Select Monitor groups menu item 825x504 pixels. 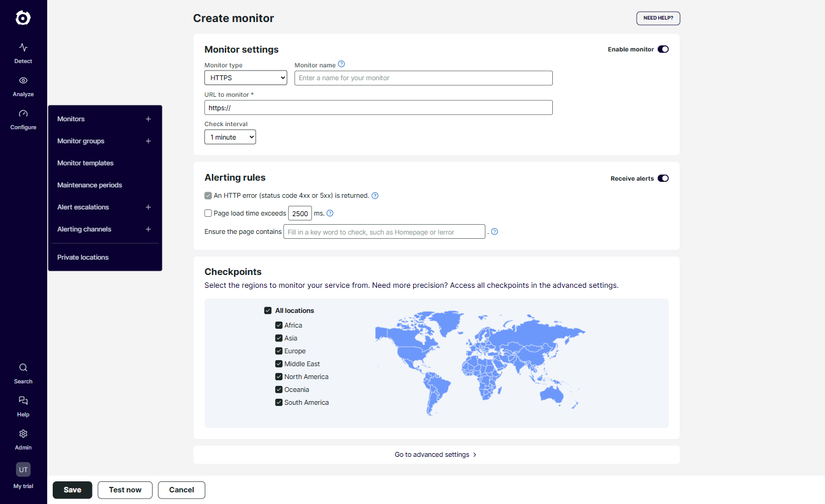81,141
